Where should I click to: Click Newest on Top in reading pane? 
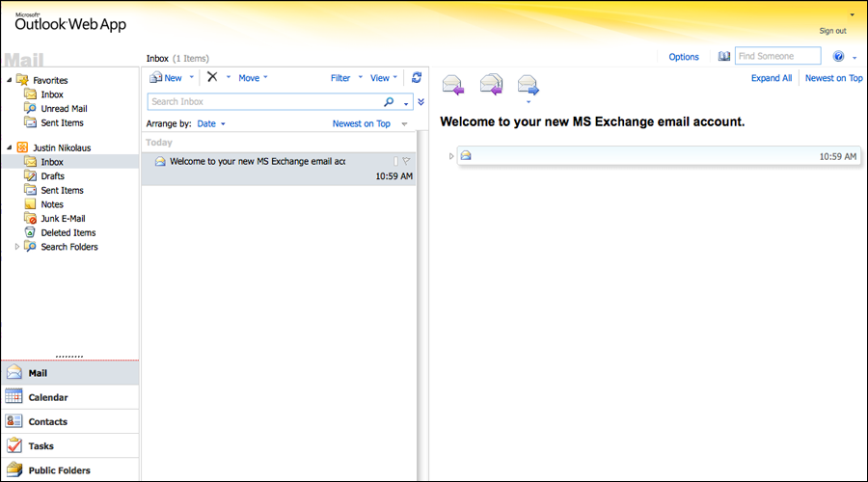tap(833, 78)
